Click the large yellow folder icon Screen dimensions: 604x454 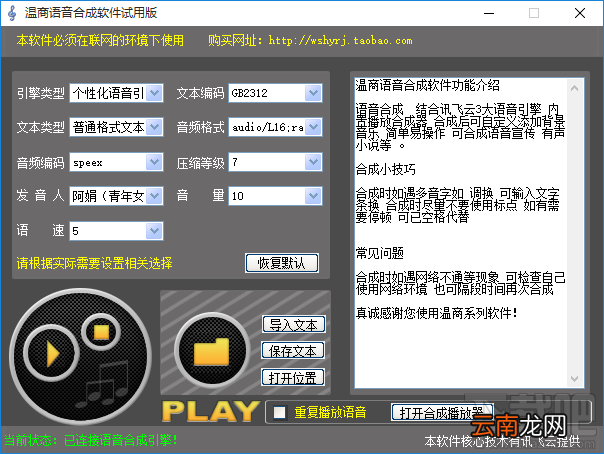coord(211,350)
